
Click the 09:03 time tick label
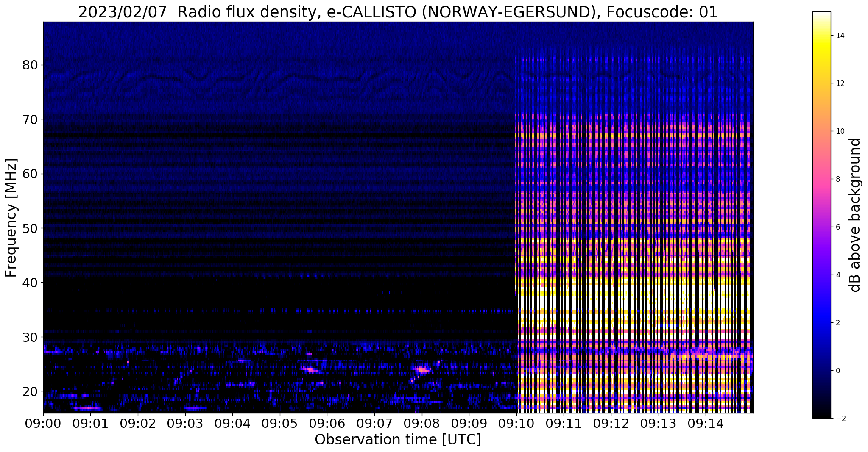pos(185,423)
